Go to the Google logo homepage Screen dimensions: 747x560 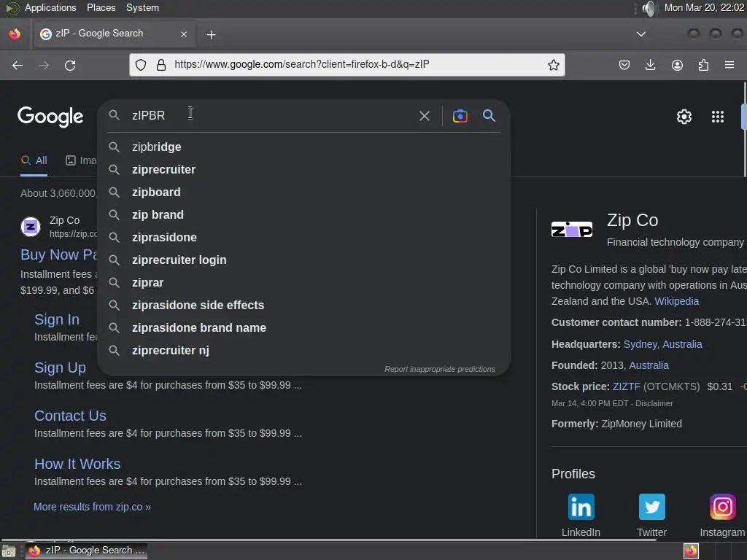point(50,117)
